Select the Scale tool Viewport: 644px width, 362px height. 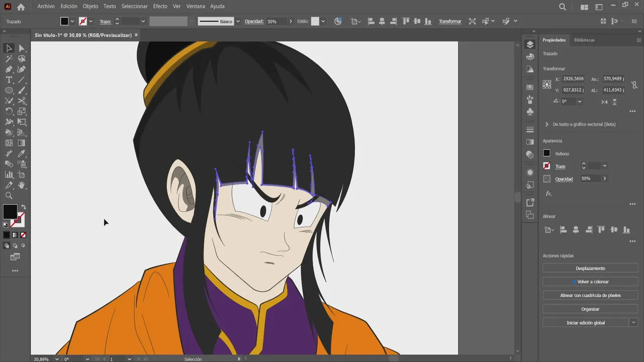[22, 112]
